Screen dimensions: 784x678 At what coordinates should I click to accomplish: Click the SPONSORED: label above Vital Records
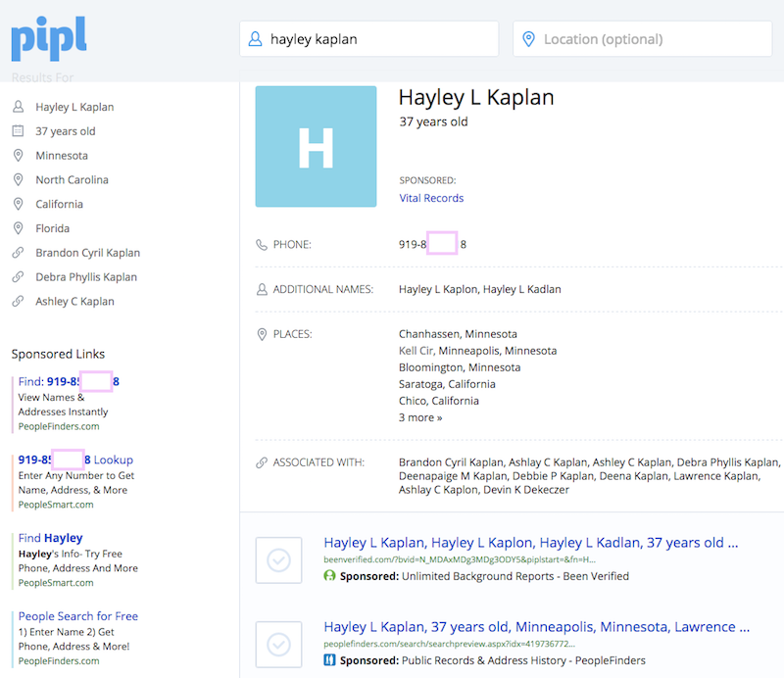pyautogui.click(x=427, y=180)
